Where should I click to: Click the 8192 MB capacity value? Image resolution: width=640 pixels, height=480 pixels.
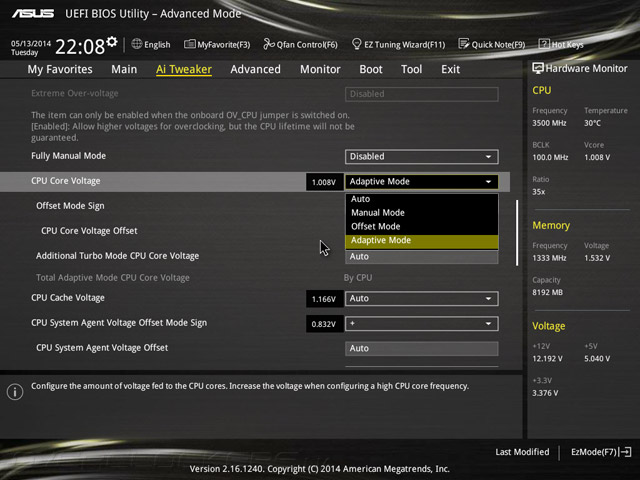click(547, 292)
